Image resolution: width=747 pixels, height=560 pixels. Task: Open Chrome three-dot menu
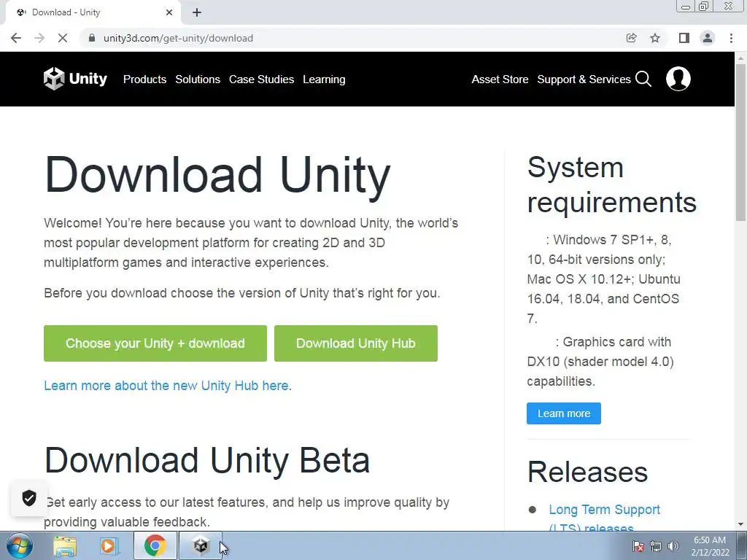[731, 38]
